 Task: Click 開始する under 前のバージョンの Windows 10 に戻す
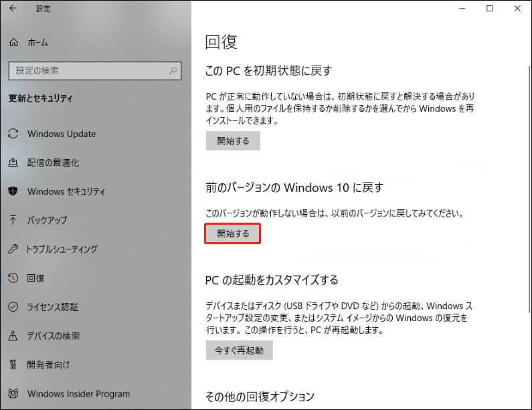click(x=233, y=233)
